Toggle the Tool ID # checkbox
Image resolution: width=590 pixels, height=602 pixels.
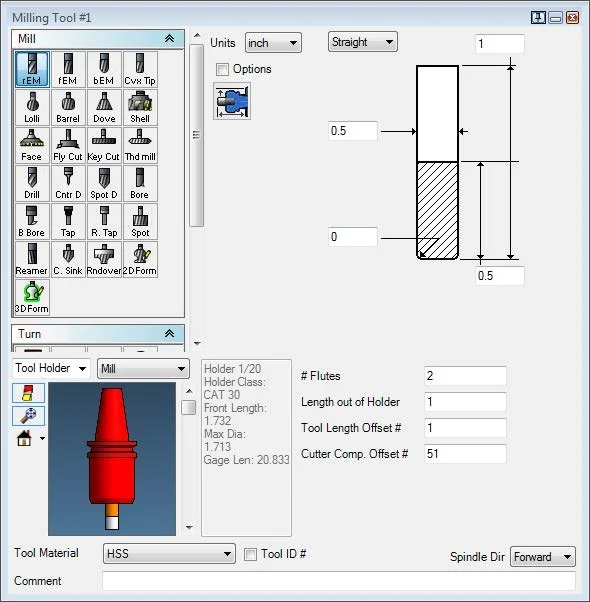[250, 554]
